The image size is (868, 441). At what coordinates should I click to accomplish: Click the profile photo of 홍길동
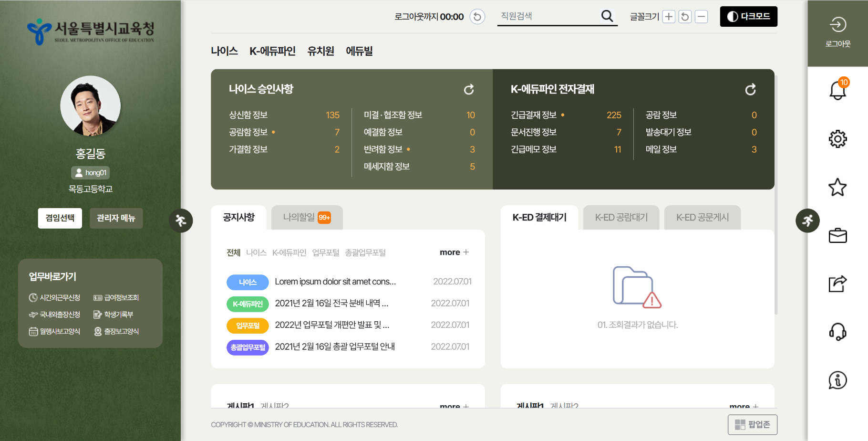[x=91, y=106]
